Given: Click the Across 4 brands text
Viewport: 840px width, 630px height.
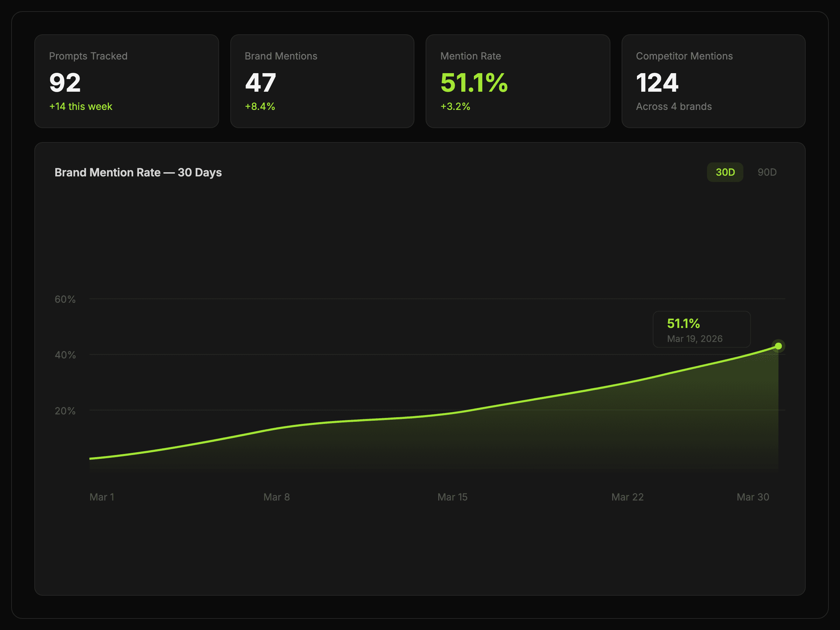Looking at the screenshot, I should (x=674, y=107).
